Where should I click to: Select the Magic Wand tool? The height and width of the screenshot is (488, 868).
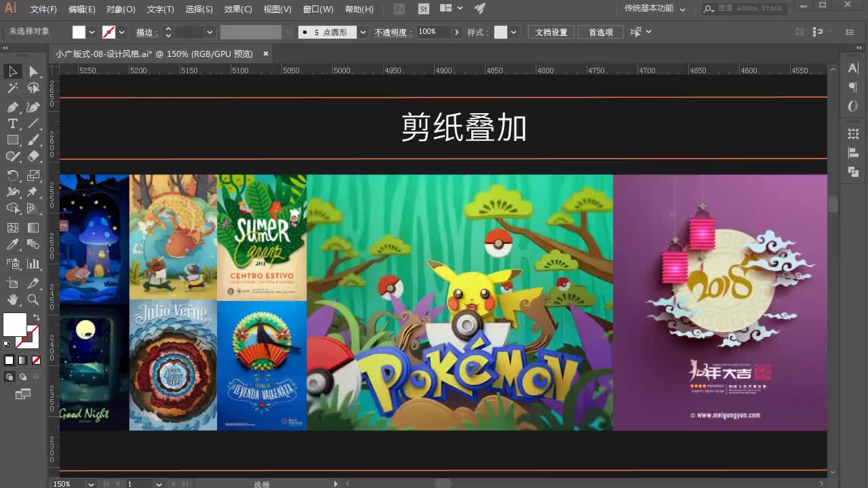coord(12,88)
